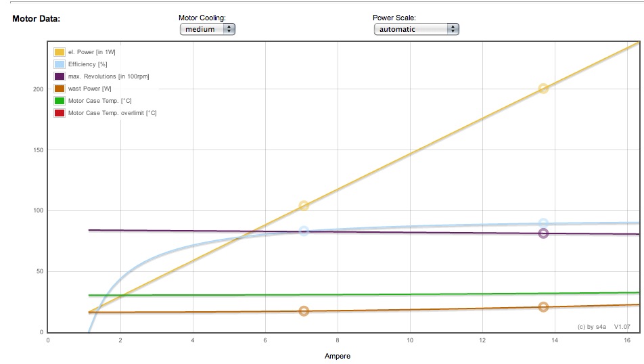The image size is (644, 364).
Task: Select the 'Efficiency [%]' legend label
Action: click(88, 64)
